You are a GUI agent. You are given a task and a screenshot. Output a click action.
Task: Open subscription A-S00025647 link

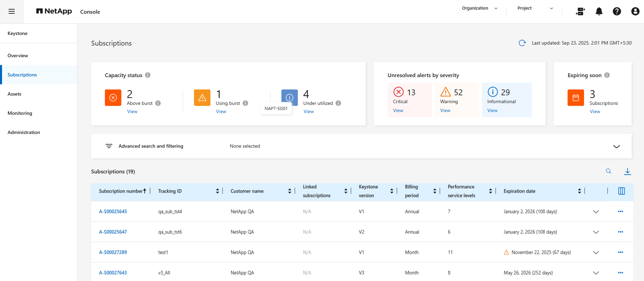[113, 232]
